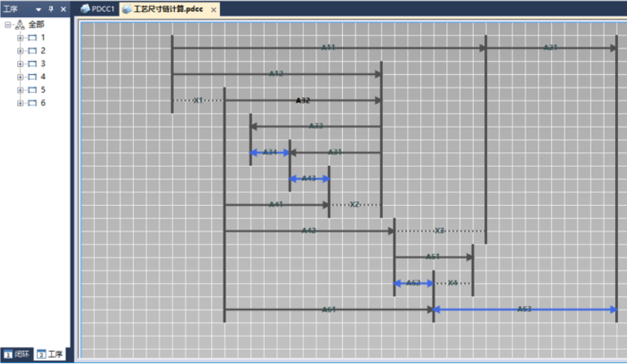627x364 pixels.
Task: Click the icon beside process 5
Action: click(x=32, y=90)
